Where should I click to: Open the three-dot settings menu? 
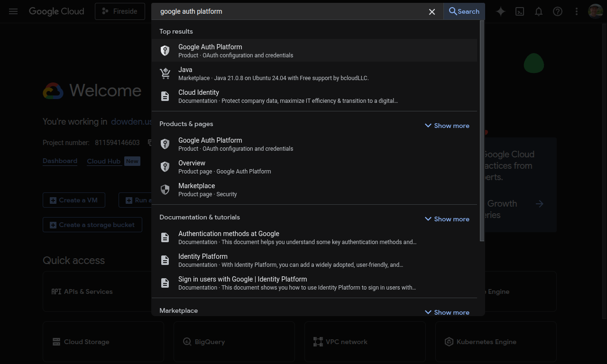tap(577, 11)
